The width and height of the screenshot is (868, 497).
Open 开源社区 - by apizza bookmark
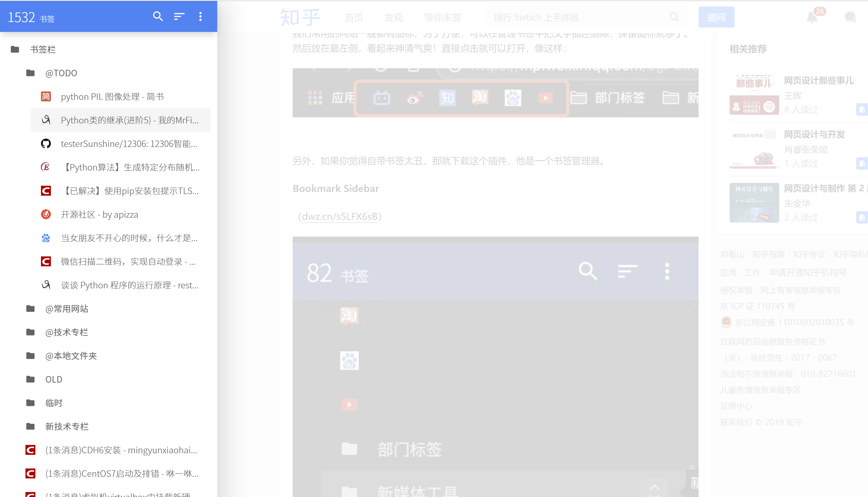click(x=121, y=214)
